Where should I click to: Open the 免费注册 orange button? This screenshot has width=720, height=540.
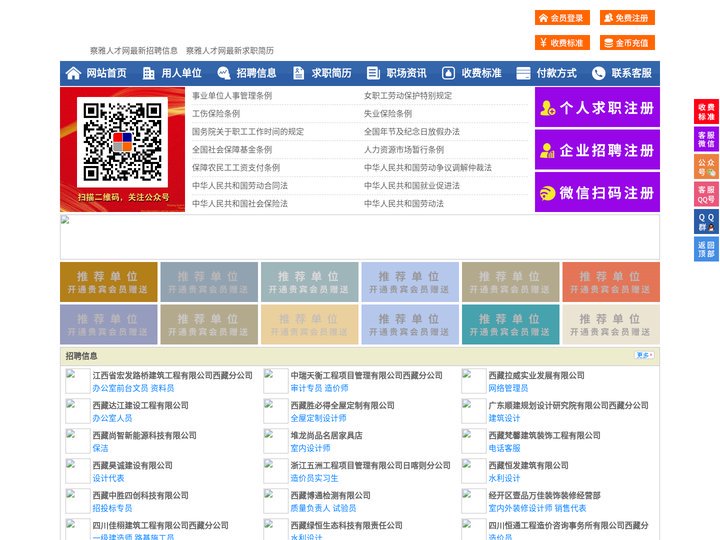point(627,18)
